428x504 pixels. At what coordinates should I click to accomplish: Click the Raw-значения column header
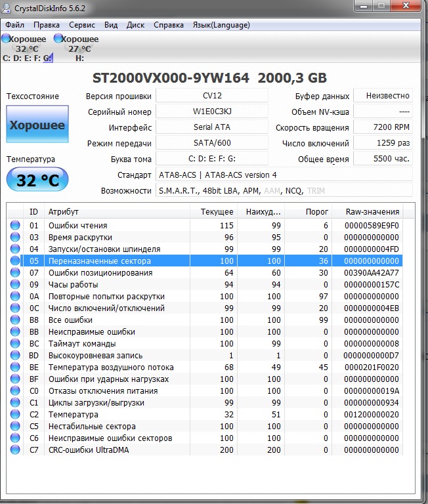(367, 212)
